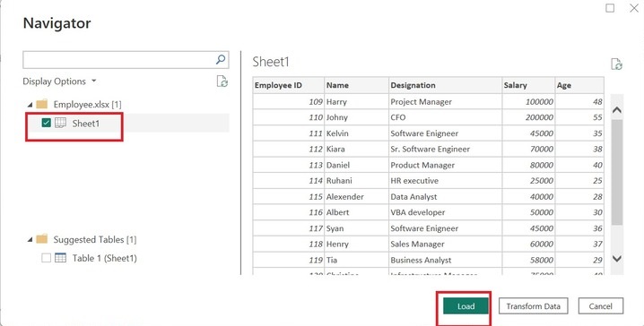
Task: Click the Daniel name cell
Action: [356, 165]
